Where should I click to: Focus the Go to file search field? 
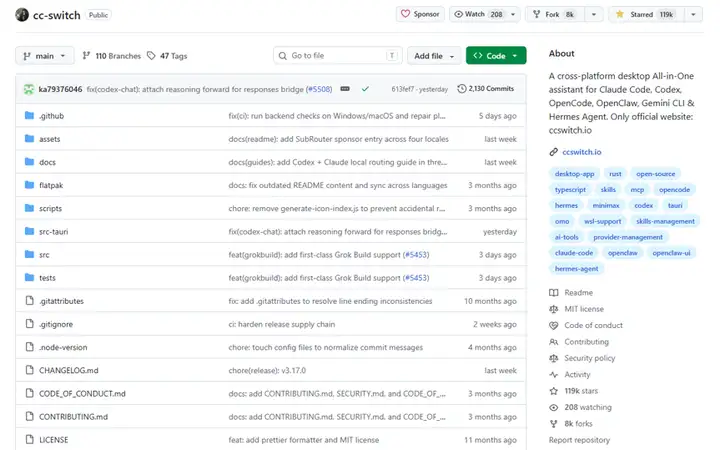point(338,56)
